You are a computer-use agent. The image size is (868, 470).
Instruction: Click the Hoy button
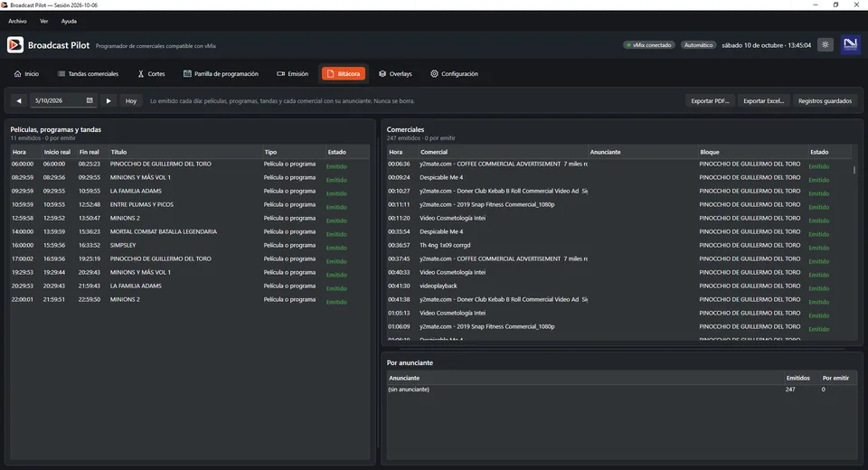(x=130, y=100)
